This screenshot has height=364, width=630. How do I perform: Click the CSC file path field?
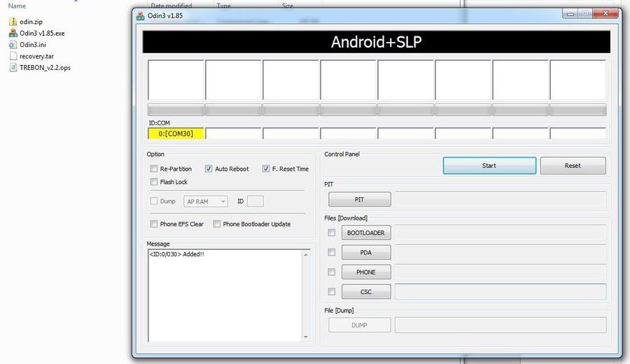tap(500, 292)
